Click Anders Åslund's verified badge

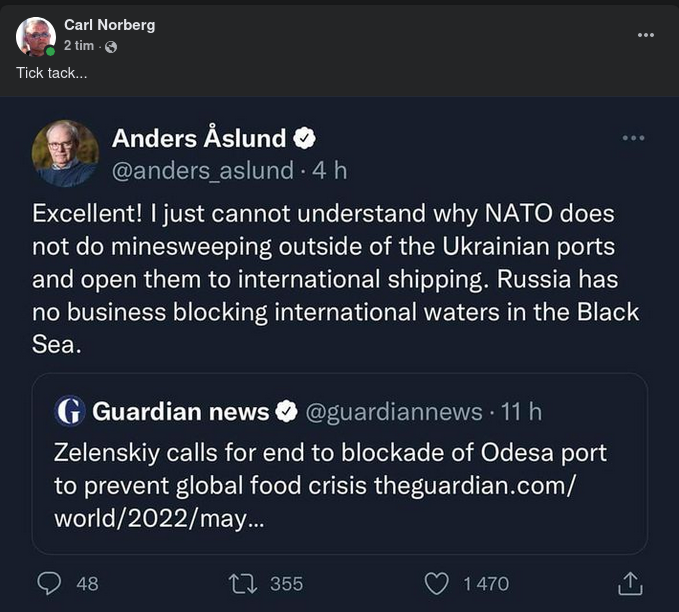tap(306, 139)
